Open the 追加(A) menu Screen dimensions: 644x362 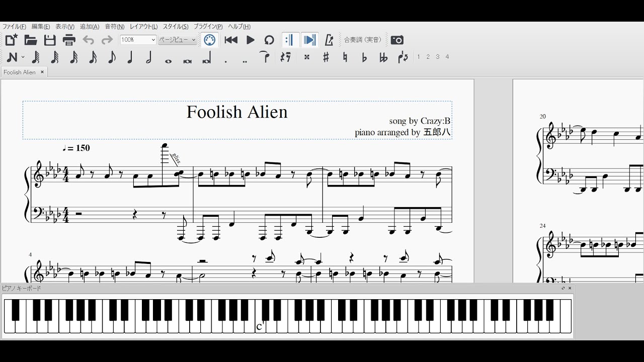click(x=90, y=27)
